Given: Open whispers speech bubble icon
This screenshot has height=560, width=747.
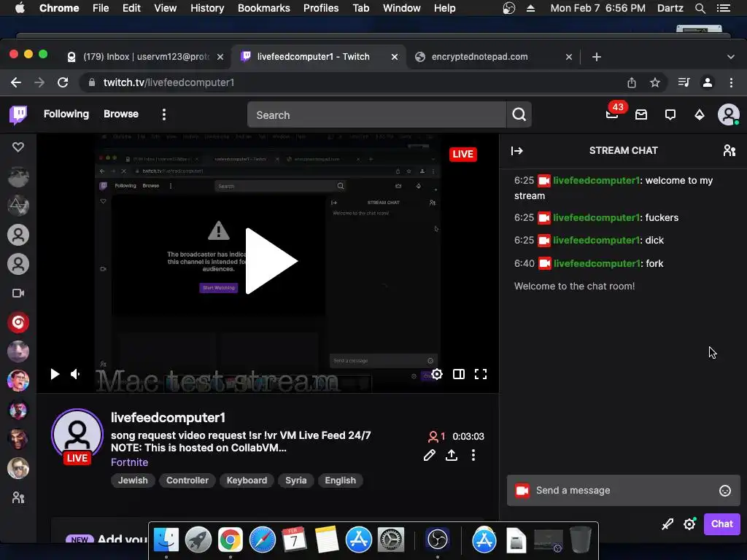Looking at the screenshot, I should 670,114.
